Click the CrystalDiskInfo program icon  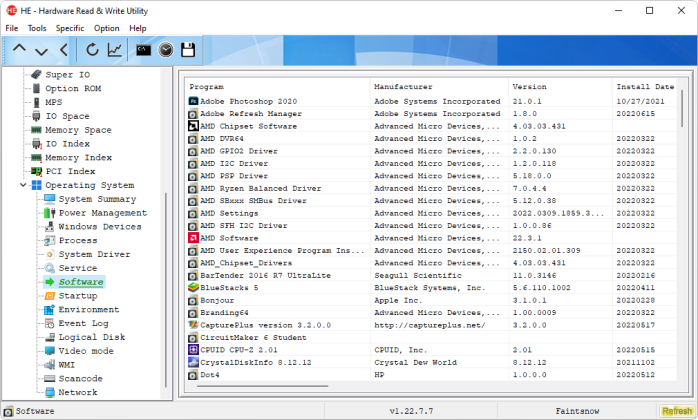pos(193,362)
